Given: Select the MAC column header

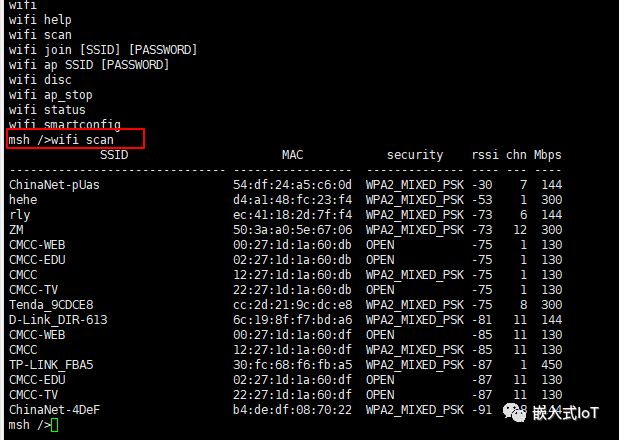Looking at the screenshot, I should click(292, 155).
